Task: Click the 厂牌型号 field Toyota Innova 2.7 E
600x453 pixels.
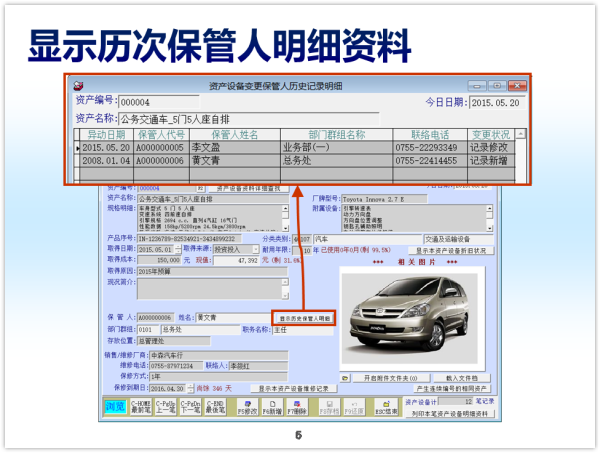Action: pos(384,199)
